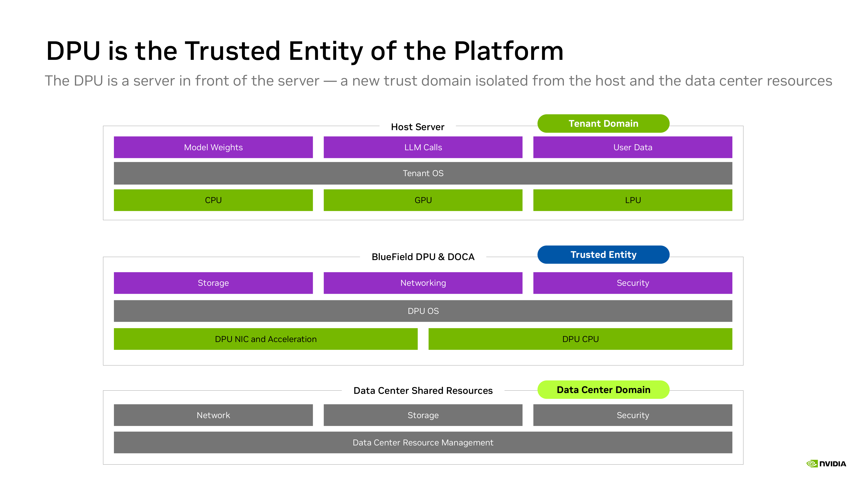
Task: Click the LLM Calls block
Action: tap(423, 147)
